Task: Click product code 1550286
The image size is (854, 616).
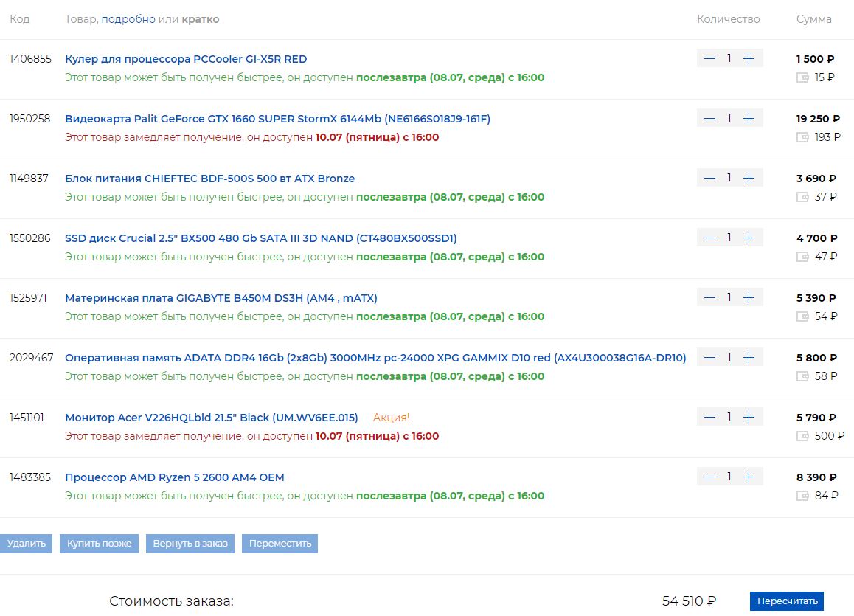Action: click(x=30, y=238)
